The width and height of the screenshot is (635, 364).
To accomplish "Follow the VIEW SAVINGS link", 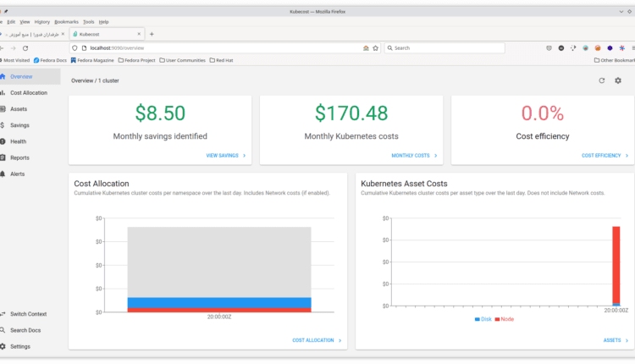I will click(x=226, y=156).
